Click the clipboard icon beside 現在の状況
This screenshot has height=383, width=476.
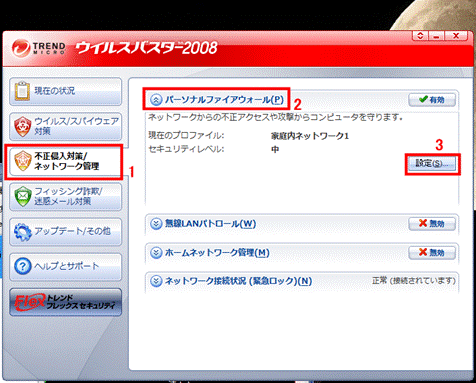[22, 91]
